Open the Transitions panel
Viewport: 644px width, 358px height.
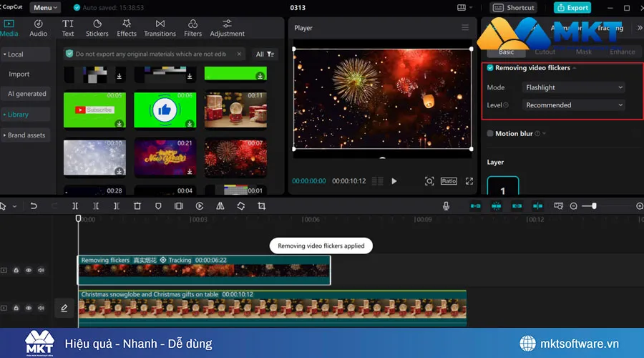[160, 28]
